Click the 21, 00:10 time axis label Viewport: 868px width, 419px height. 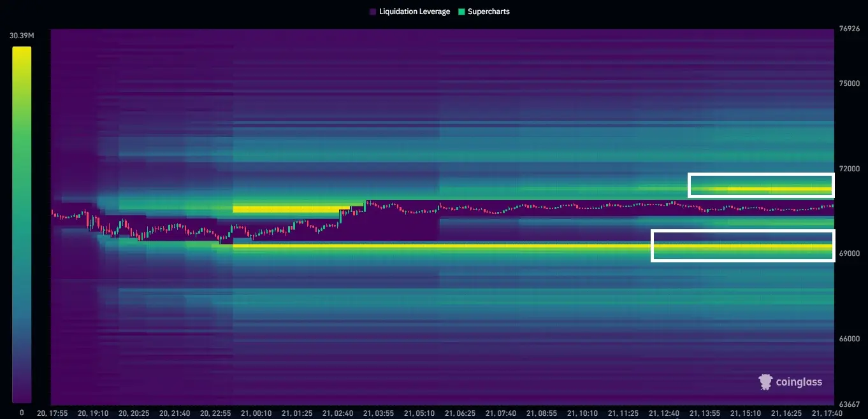tap(256, 413)
